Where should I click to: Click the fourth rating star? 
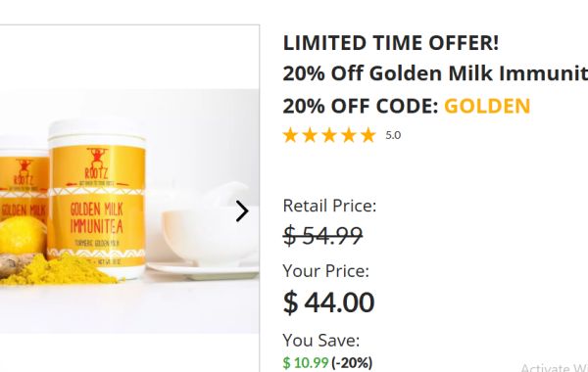click(x=349, y=135)
